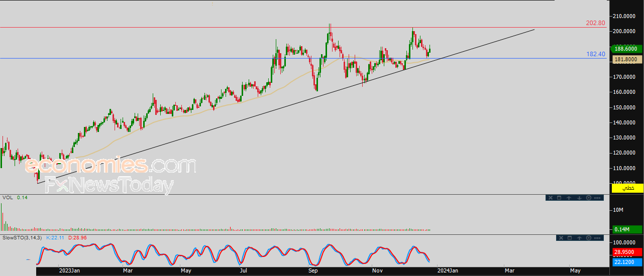Select the red 202.80 resistance line label
Screen dimensions: 644x276
click(595, 23)
